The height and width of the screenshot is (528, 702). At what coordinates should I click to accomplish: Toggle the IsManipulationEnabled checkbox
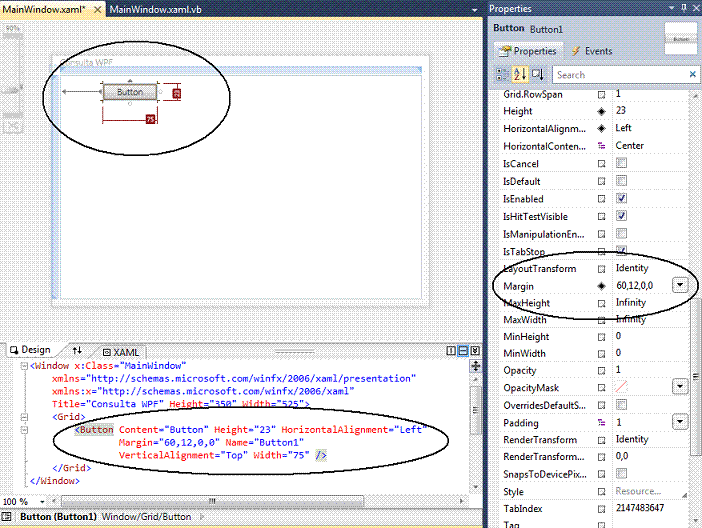(621, 233)
